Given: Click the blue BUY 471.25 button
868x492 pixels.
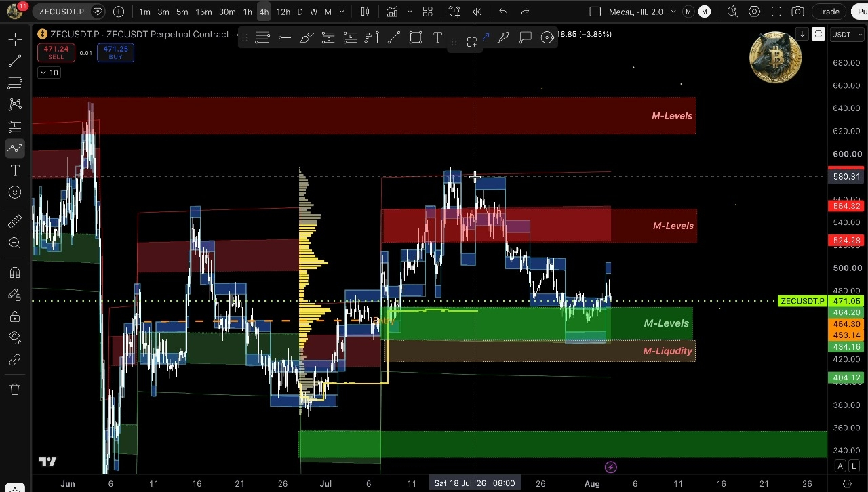Looking at the screenshot, I should pyautogui.click(x=116, y=52).
